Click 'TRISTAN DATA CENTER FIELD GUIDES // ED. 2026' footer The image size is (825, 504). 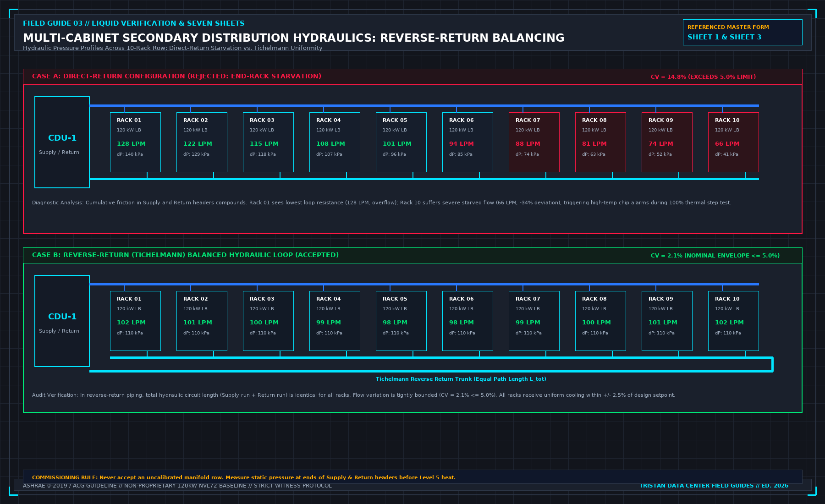[714, 486]
